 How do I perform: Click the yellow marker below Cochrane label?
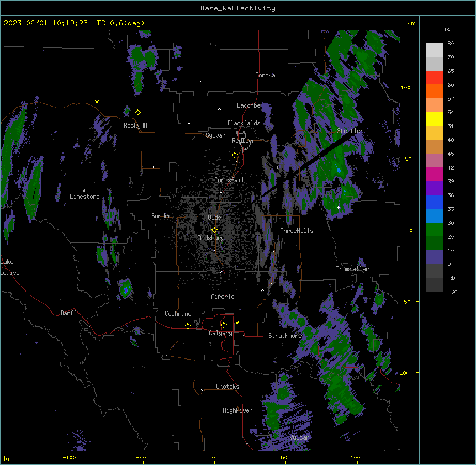pos(188,326)
